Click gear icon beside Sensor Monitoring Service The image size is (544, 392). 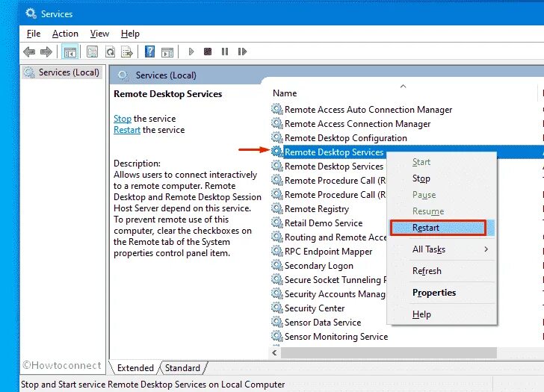point(276,336)
